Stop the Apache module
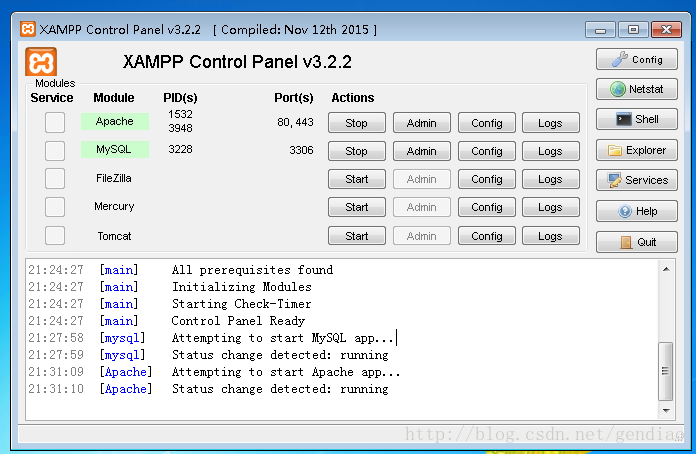 click(356, 123)
